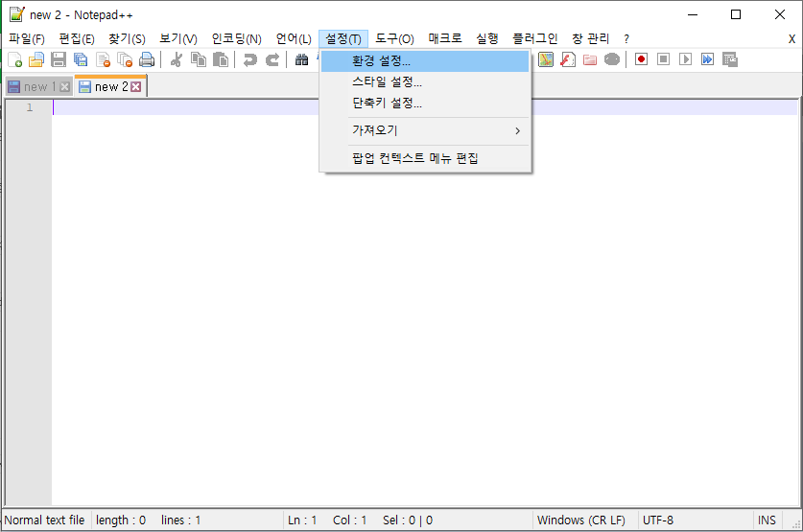Click the Close All documents icon

[125, 59]
